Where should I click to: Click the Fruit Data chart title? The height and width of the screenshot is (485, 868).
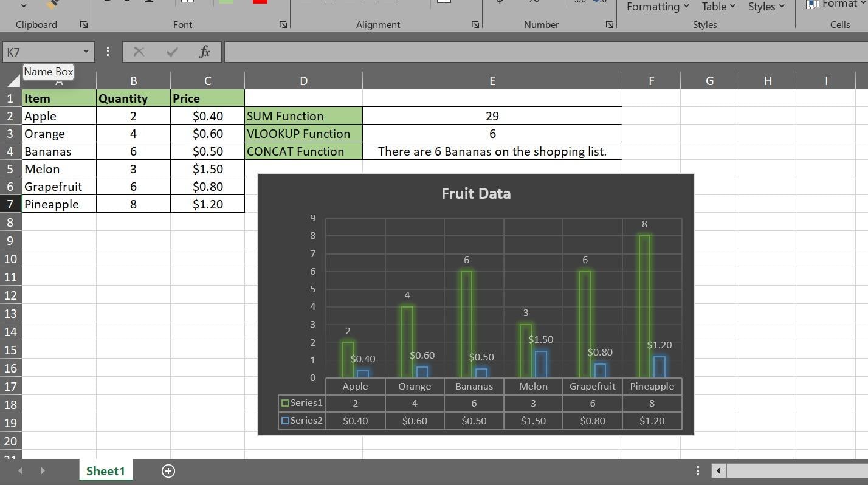[x=476, y=193]
